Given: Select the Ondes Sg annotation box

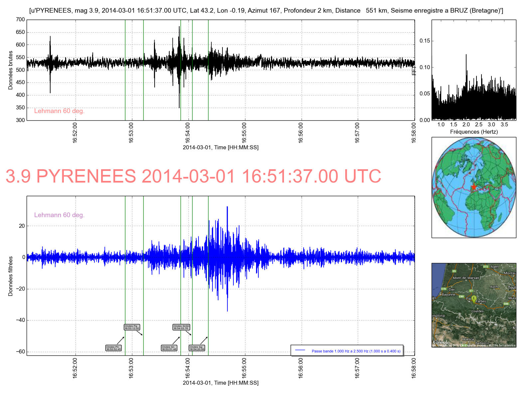Looking at the screenshot, I should pyautogui.click(x=197, y=348).
